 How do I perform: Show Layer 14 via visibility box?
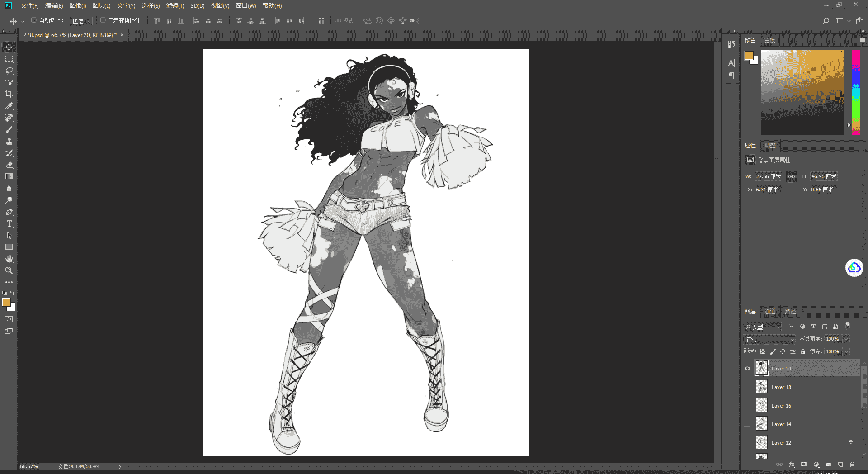pos(747,424)
